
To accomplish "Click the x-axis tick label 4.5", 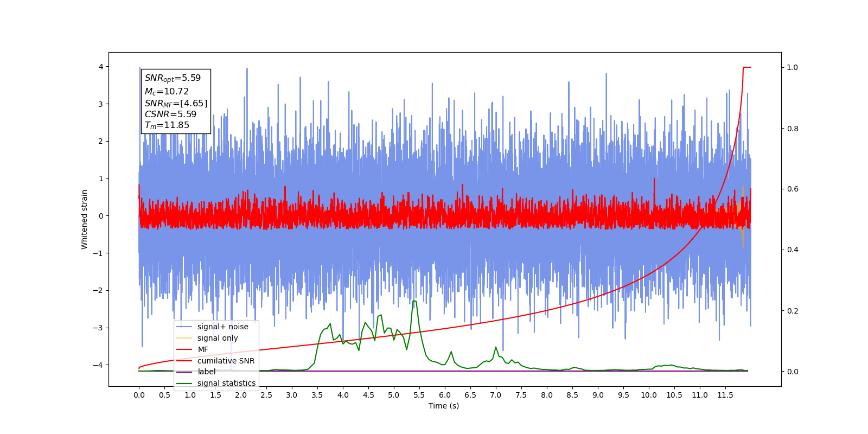I will [x=368, y=395].
